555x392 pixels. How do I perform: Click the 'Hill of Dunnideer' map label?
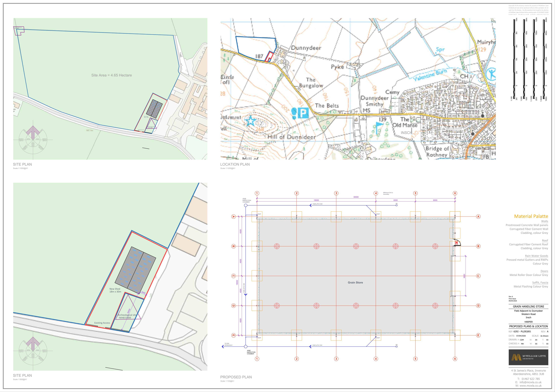click(291, 137)
